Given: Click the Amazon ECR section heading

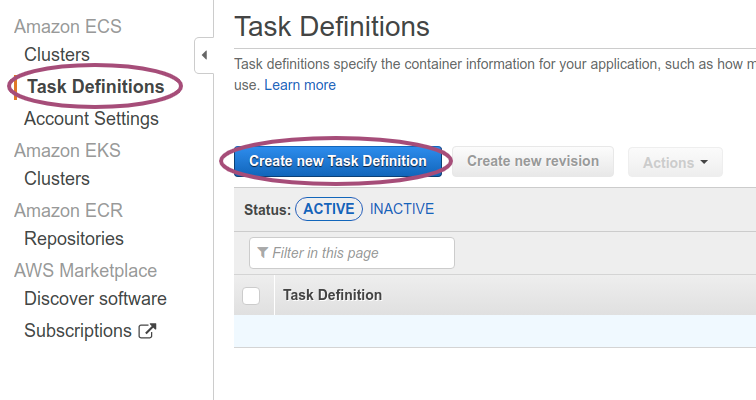Looking at the screenshot, I should pos(68,211).
